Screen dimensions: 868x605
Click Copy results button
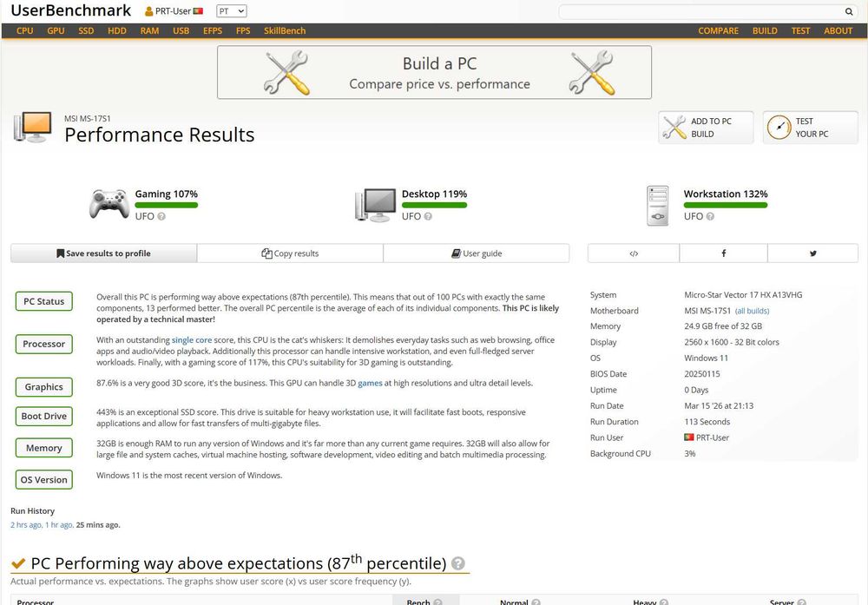click(x=290, y=253)
